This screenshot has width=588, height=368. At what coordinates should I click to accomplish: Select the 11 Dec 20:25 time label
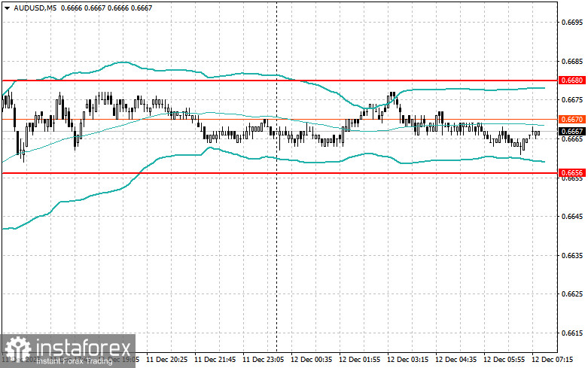167,360
